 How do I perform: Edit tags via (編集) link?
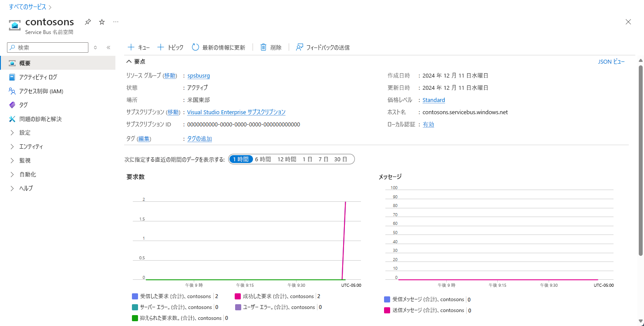pos(144,139)
